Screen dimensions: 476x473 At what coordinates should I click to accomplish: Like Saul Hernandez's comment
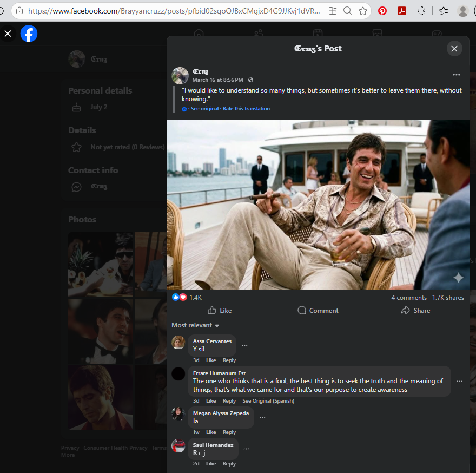[211, 464]
